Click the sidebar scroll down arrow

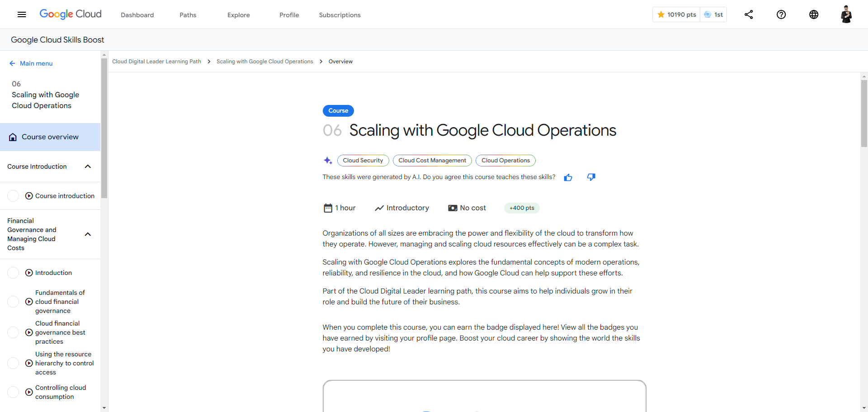tap(104, 408)
